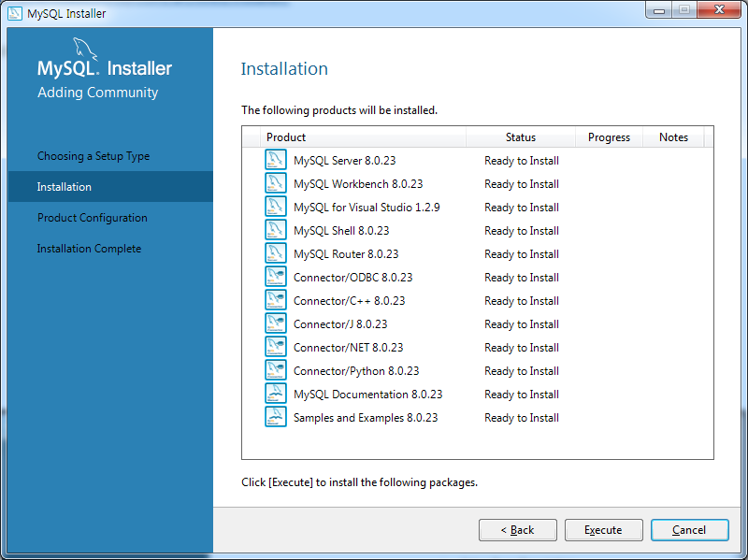Viewport: 748px width, 560px height.
Task: Click the MySQL Shell 8.0.23 product icon
Action: (276, 230)
